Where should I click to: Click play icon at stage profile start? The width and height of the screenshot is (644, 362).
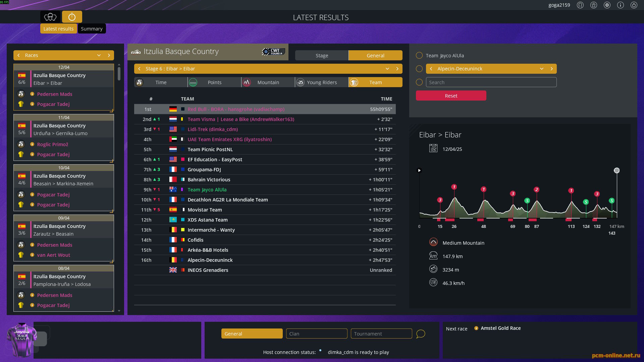point(419,170)
